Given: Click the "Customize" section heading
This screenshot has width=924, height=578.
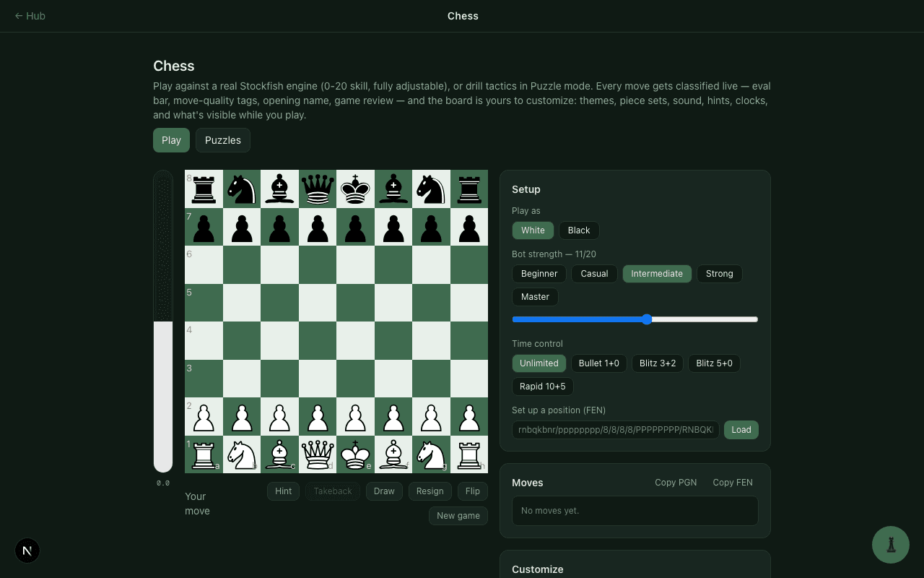Looking at the screenshot, I should point(538,569).
